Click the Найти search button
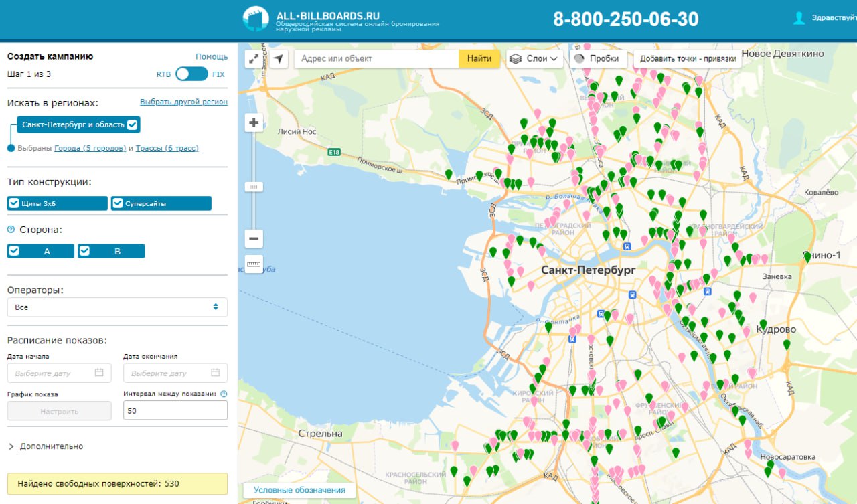This screenshot has width=857, height=504. pos(479,58)
